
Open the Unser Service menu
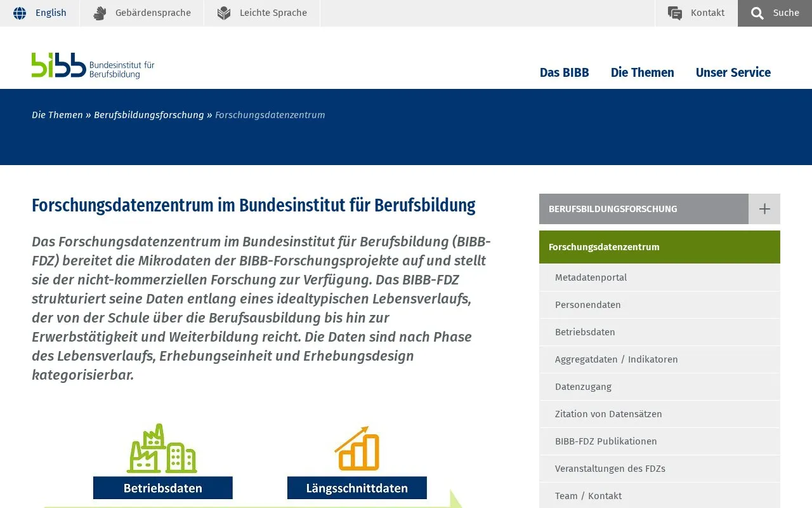733,72
